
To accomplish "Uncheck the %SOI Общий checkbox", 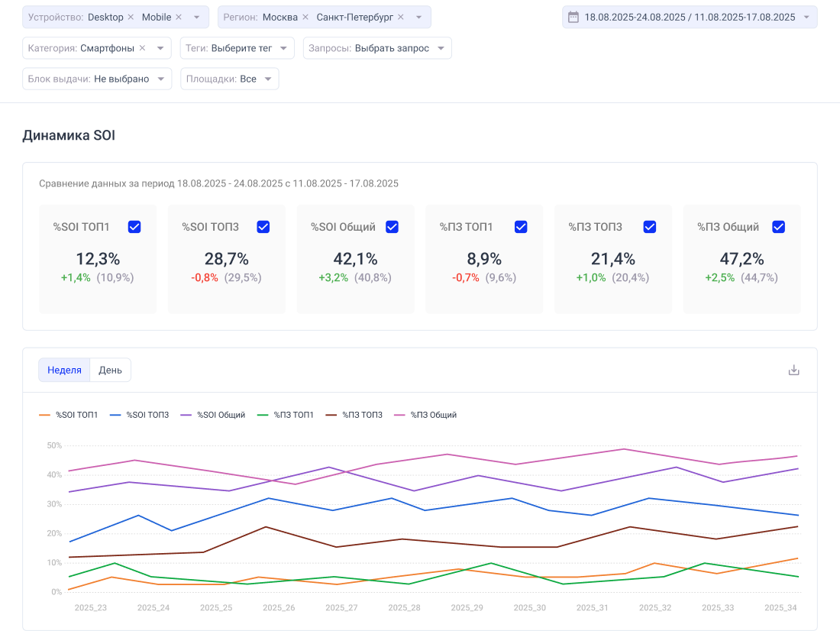I will coord(392,227).
